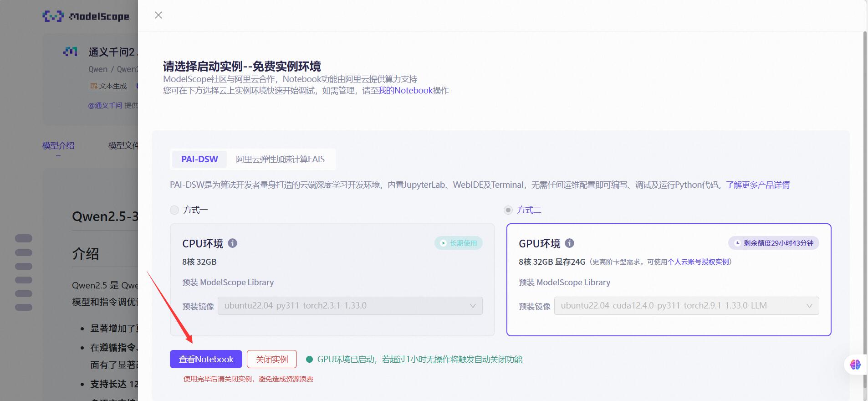This screenshot has width=868, height=401.
Task: Open the 模型文件 tab in background page
Action: tap(123, 145)
